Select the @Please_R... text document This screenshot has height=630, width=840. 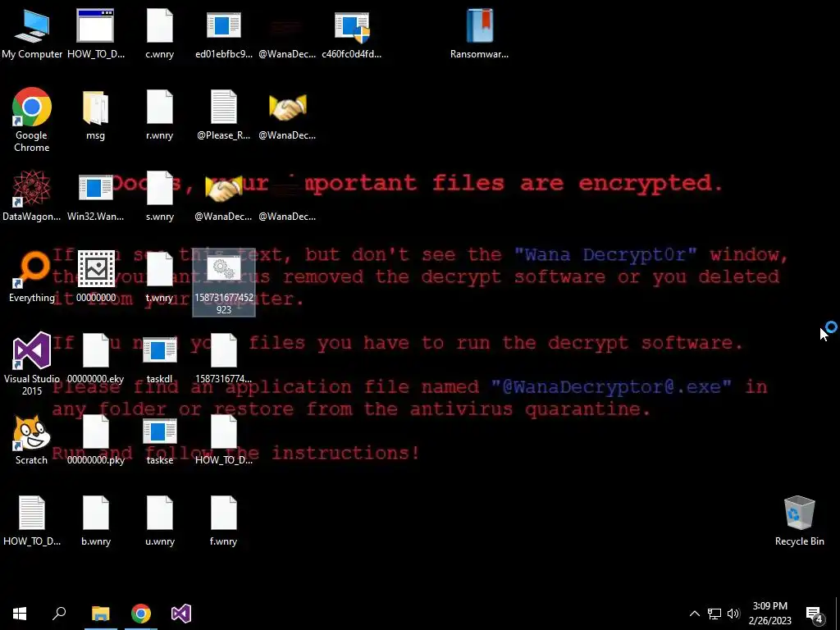coord(223,116)
